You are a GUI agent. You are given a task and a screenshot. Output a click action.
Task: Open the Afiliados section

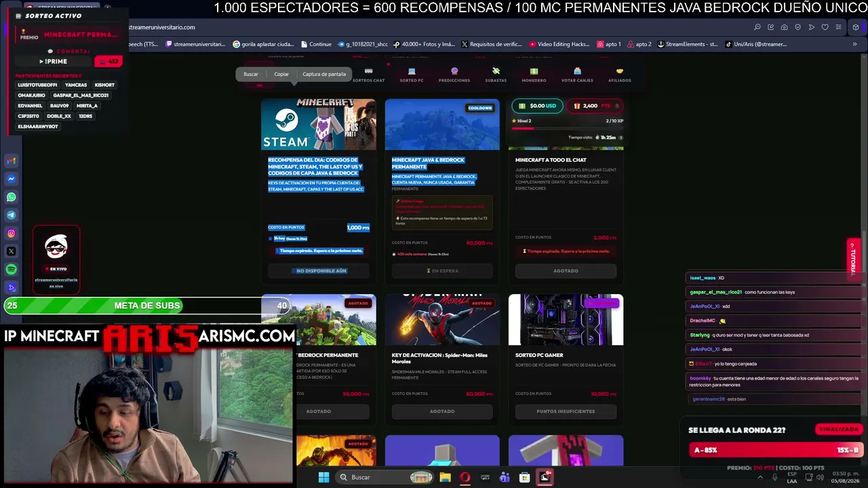(x=620, y=75)
